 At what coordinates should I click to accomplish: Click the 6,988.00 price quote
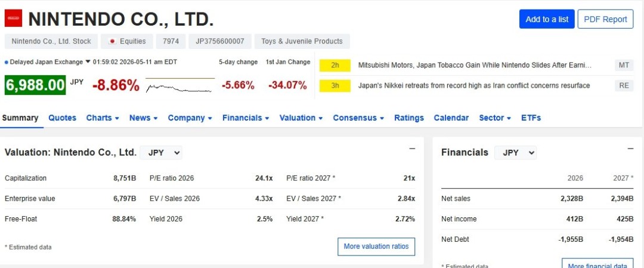click(35, 85)
